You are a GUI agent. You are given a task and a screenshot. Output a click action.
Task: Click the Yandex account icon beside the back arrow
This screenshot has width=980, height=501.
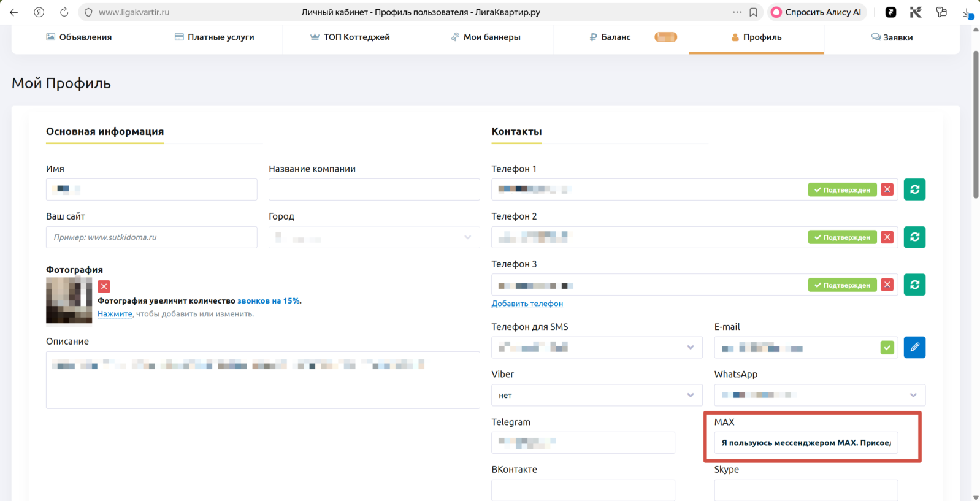pyautogui.click(x=39, y=12)
